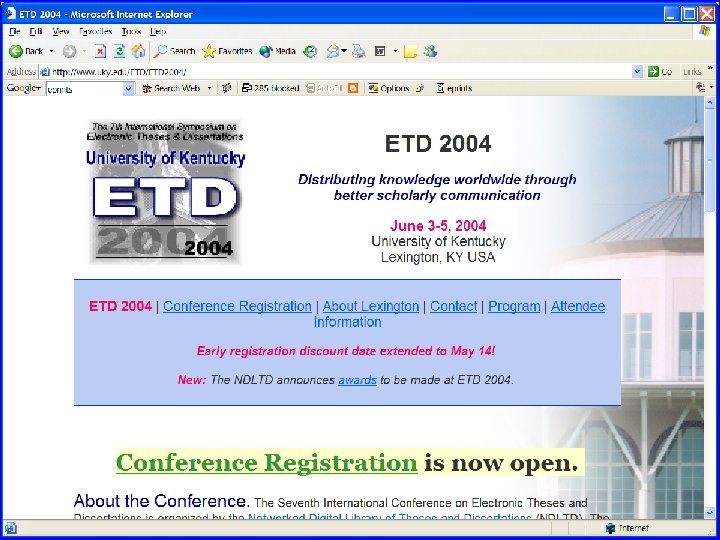Screen dimensions: 720x540
Task: Open the Program link
Action: [514, 306]
